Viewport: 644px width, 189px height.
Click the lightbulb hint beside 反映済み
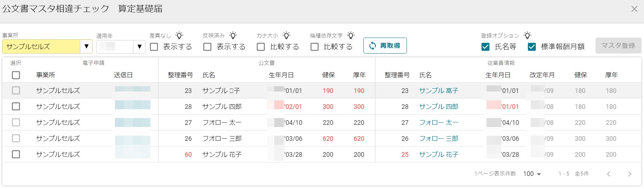[233, 35]
